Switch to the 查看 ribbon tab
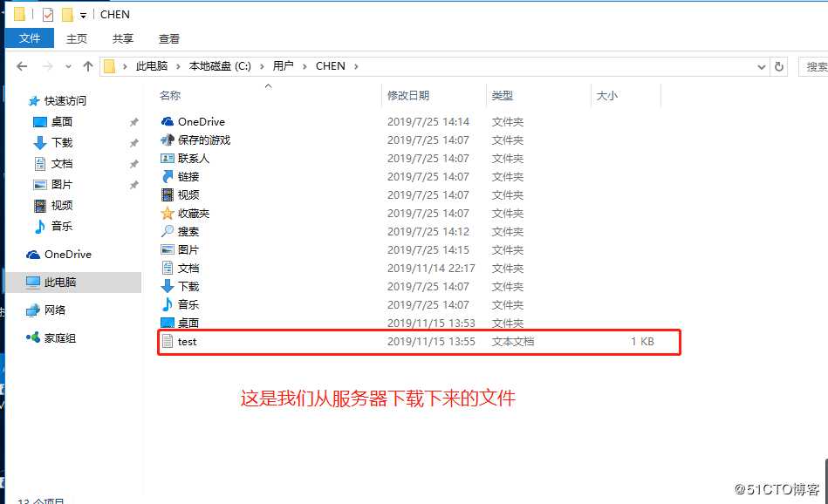The image size is (828, 504). (x=169, y=38)
